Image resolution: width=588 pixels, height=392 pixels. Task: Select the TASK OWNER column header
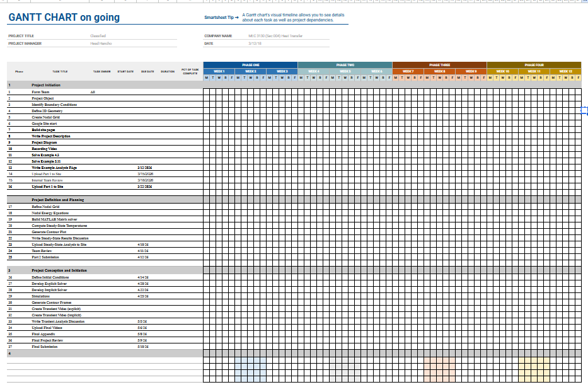coord(102,72)
